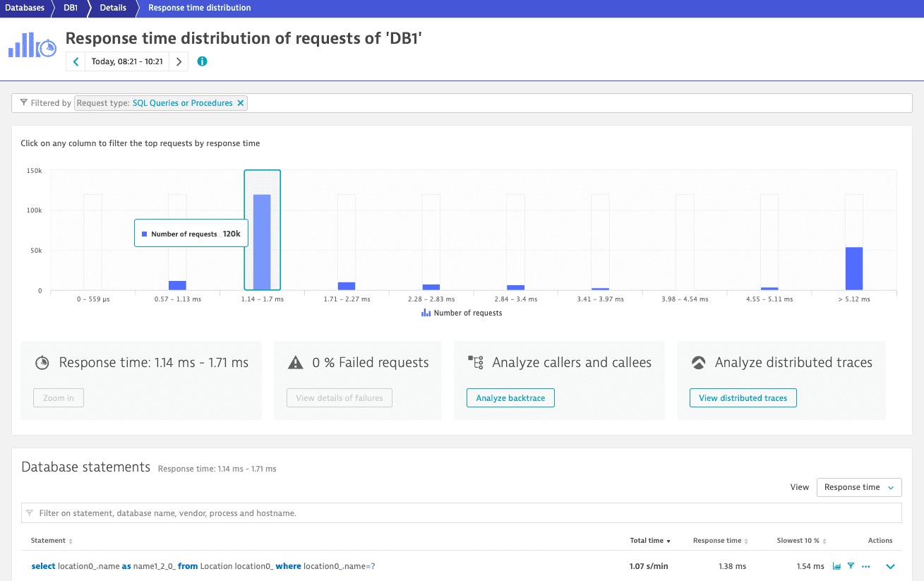The height and width of the screenshot is (581, 924).
Task: Go to DB1 in the breadcrumb
Action: 71,8
